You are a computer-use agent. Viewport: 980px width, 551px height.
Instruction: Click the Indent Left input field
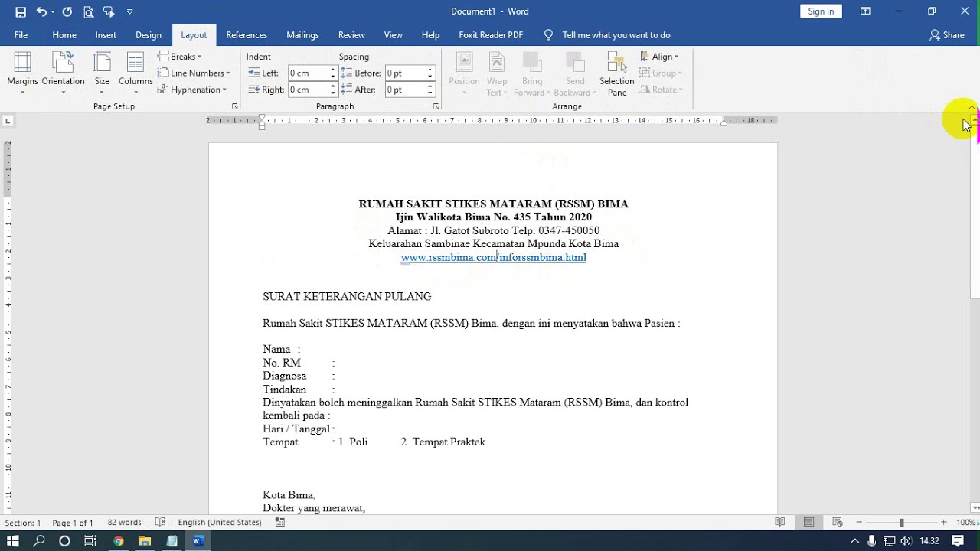pyautogui.click(x=308, y=73)
